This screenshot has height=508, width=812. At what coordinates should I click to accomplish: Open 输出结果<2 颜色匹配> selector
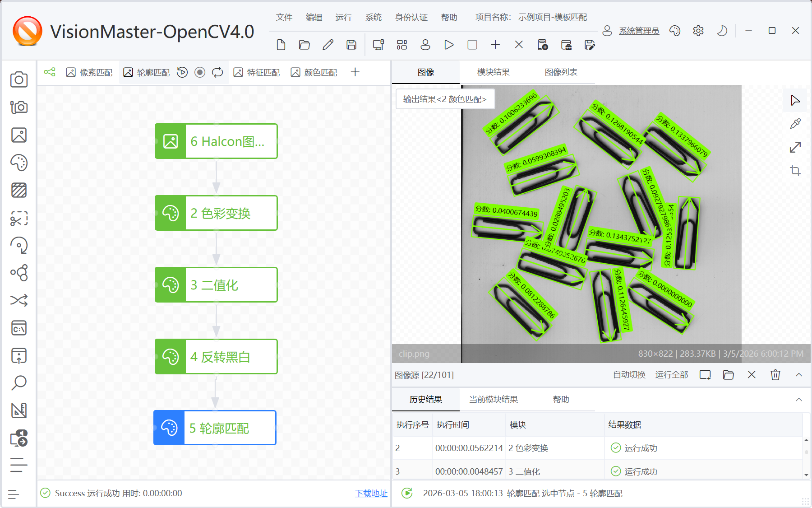click(x=445, y=99)
